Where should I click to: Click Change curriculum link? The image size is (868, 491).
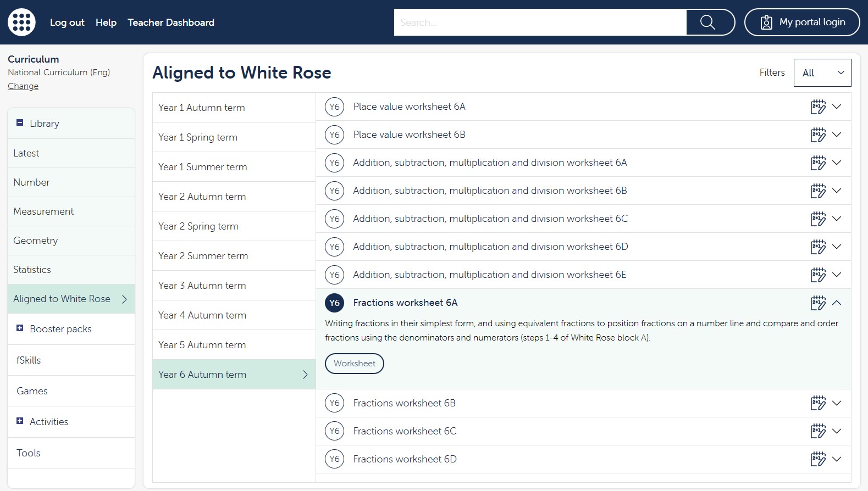coord(23,86)
